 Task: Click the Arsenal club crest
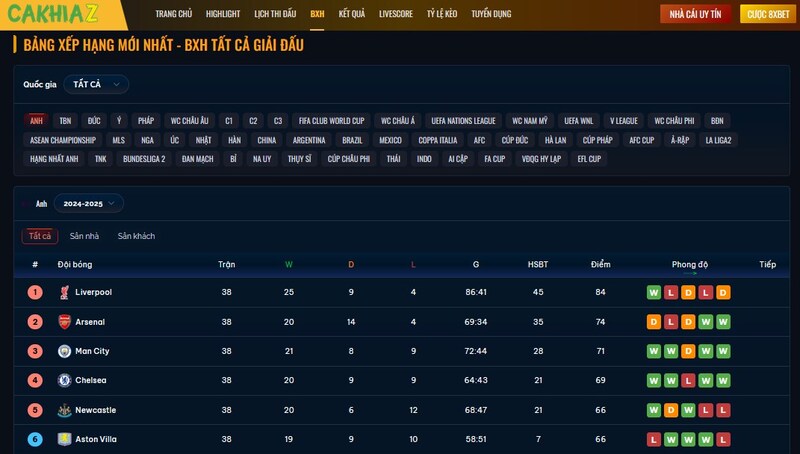point(64,322)
